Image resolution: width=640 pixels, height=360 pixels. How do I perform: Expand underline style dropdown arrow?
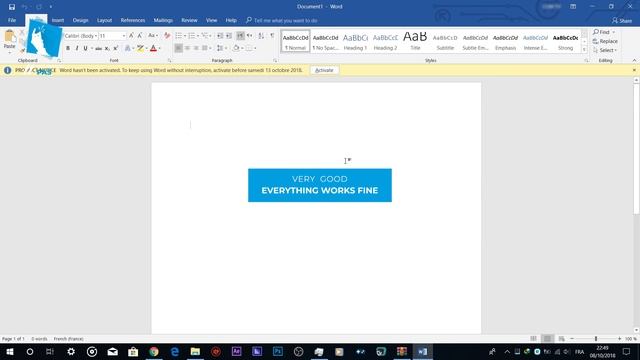coord(91,48)
